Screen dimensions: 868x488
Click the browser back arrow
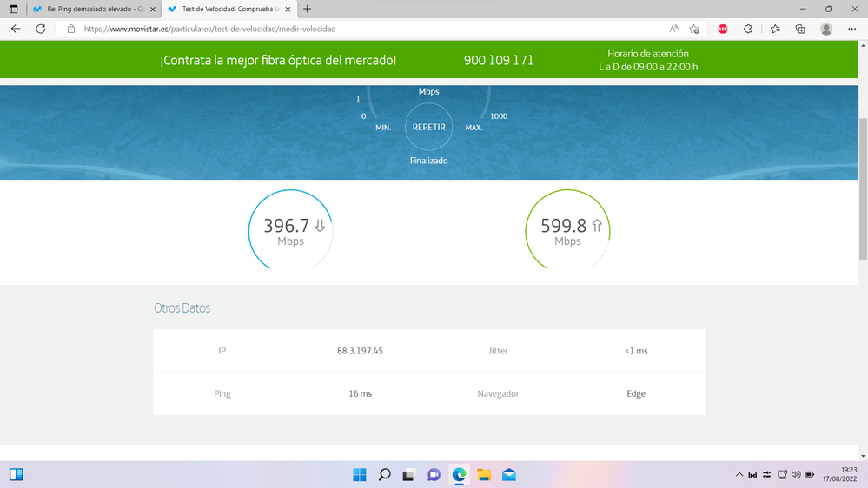pyautogui.click(x=16, y=29)
